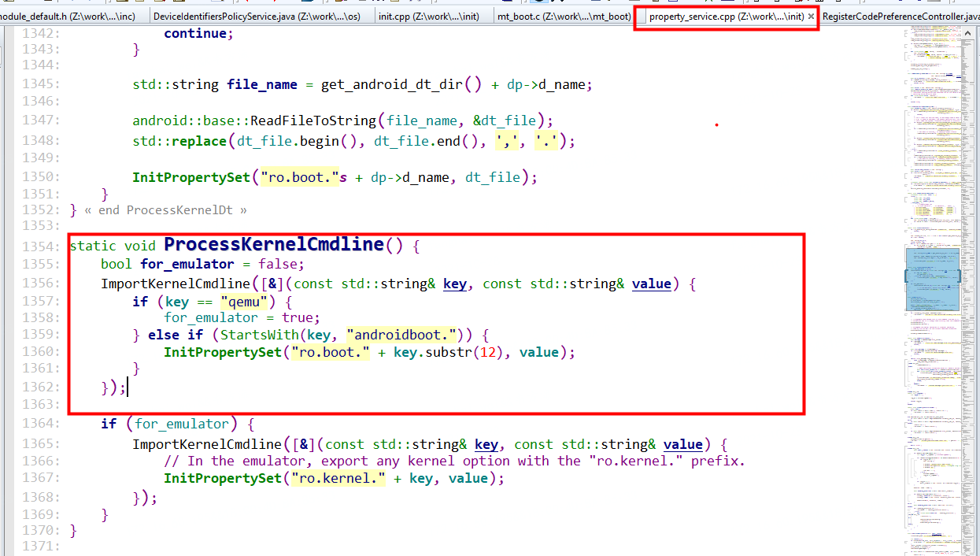Image resolution: width=980 pixels, height=556 pixels.
Task: Open the mt_boot.c tab
Action: [564, 16]
